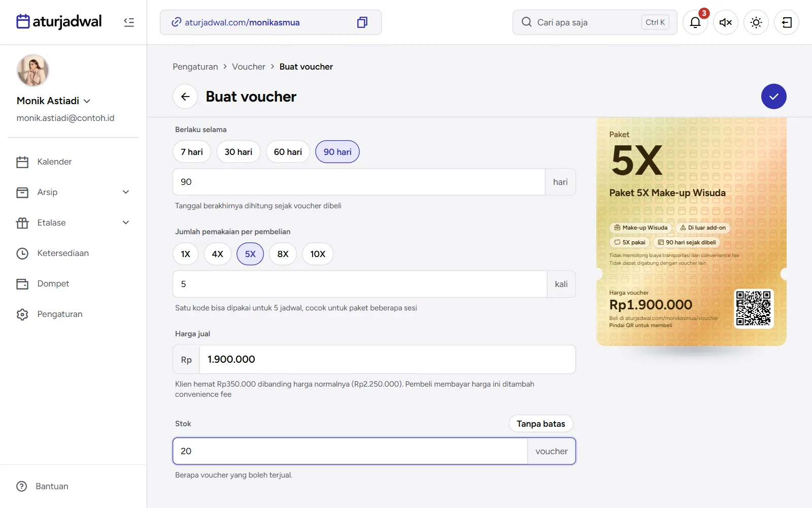Choose 8X usage count

point(283,254)
